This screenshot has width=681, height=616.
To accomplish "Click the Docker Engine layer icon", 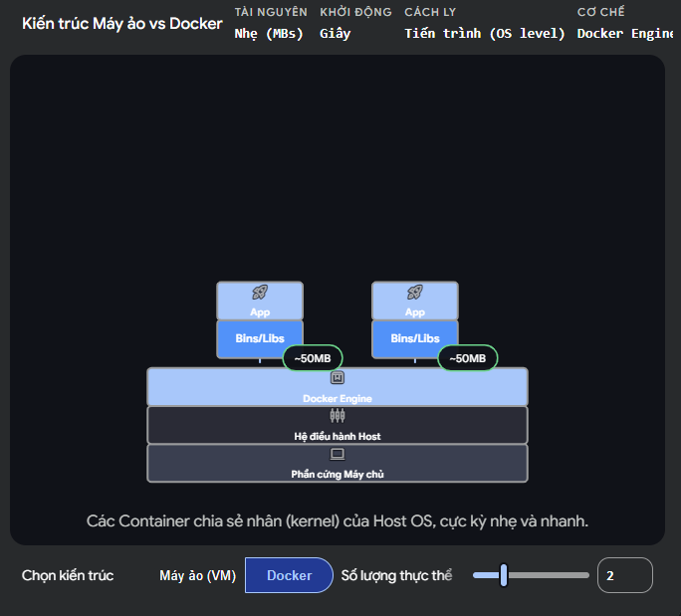I will coord(338,378).
